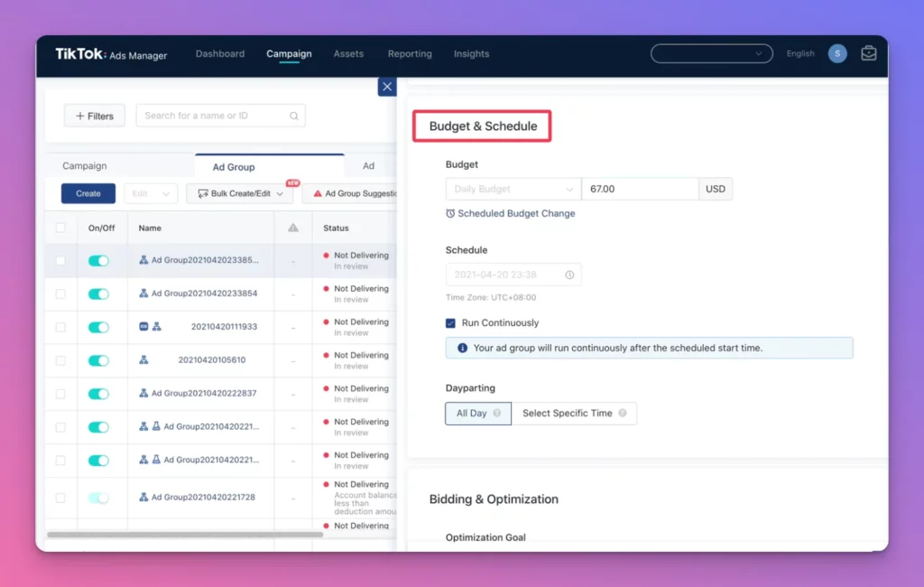Click help icon next to All Day
The image size is (924, 587).
tap(497, 414)
